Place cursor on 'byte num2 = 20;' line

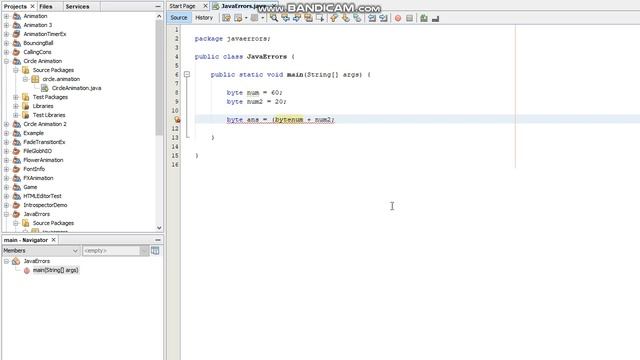pyautogui.click(x=256, y=102)
